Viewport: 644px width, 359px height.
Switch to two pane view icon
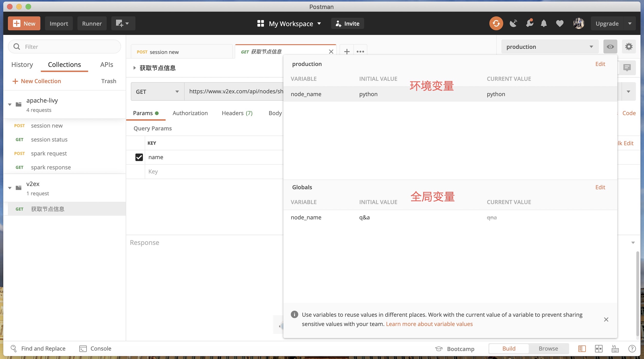pos(599,348)
